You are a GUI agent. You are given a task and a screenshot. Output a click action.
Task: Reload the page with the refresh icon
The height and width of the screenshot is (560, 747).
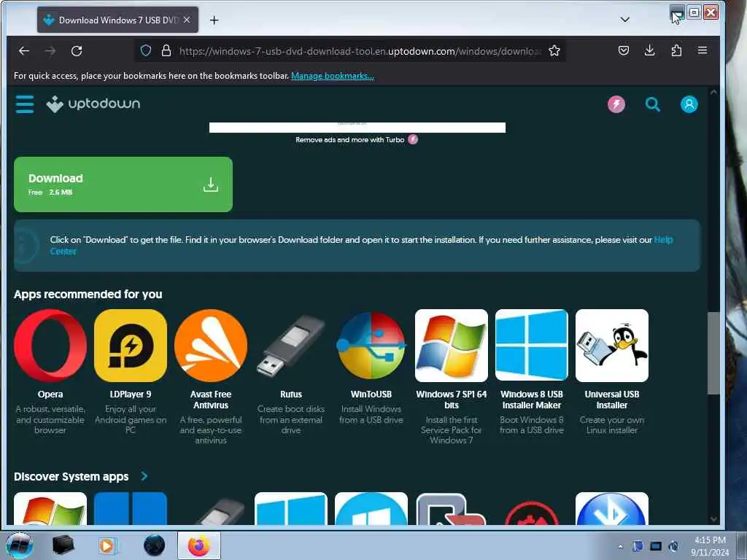76,51
